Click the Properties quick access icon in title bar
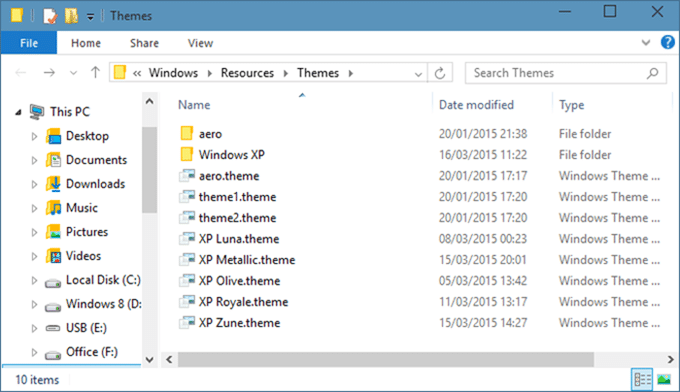680x392 pixels. pos(50,16)
